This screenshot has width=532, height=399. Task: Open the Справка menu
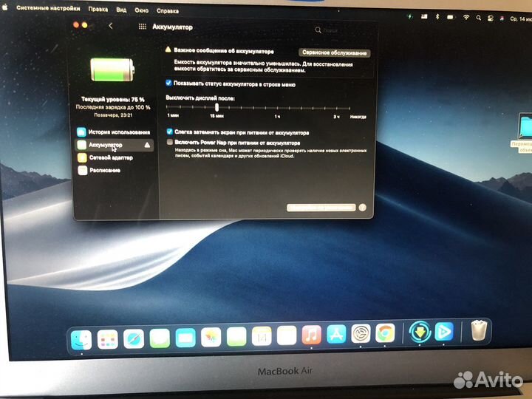(x=168, y=11)
